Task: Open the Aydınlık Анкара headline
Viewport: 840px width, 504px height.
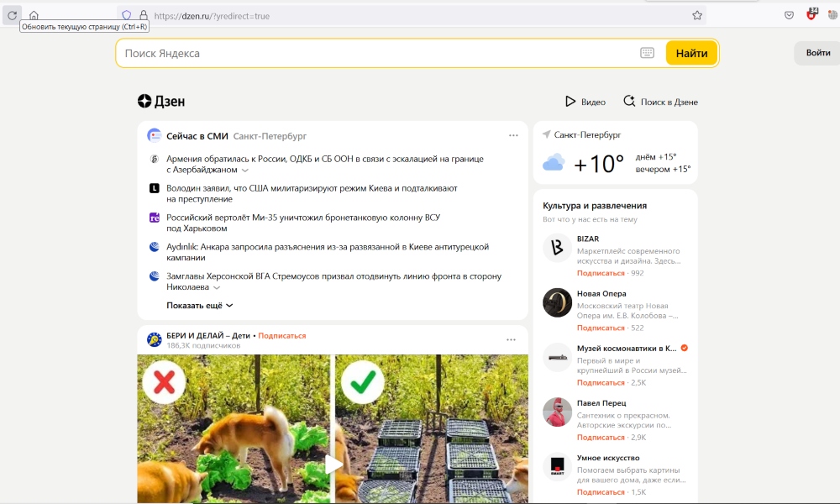Action: [x=328, y=252]
